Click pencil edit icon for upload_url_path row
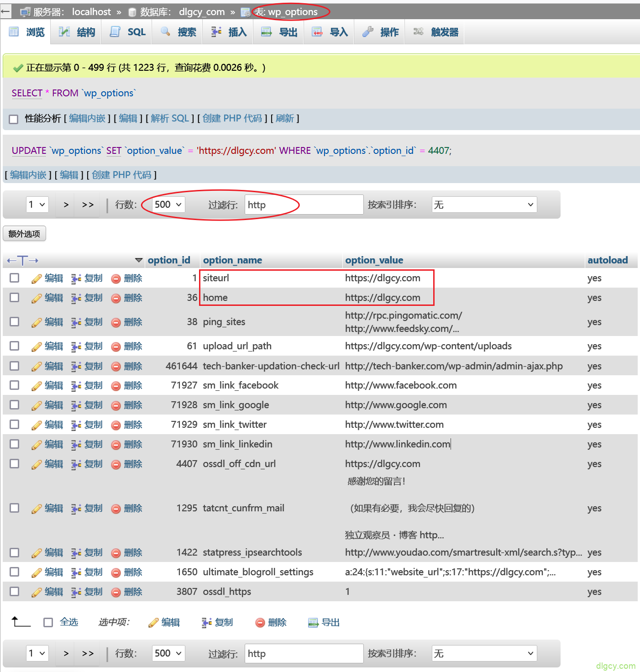Viewport: 640px width, 672px height. coord(37,346)
